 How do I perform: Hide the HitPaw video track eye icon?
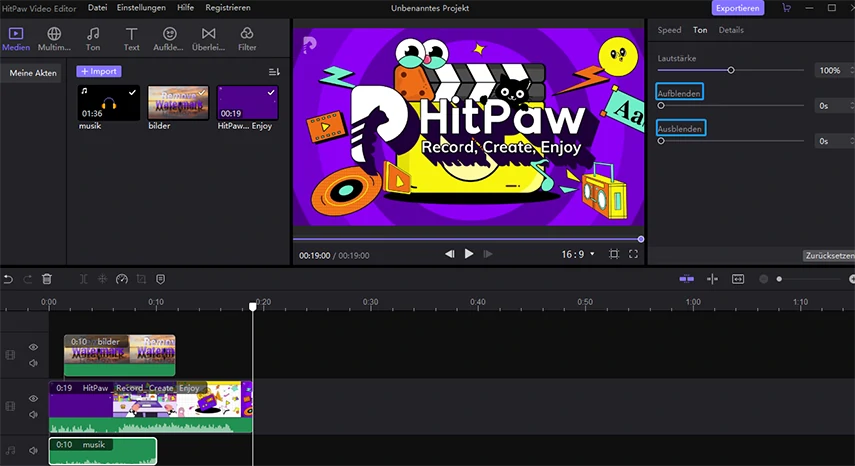(x=33, y=398)
